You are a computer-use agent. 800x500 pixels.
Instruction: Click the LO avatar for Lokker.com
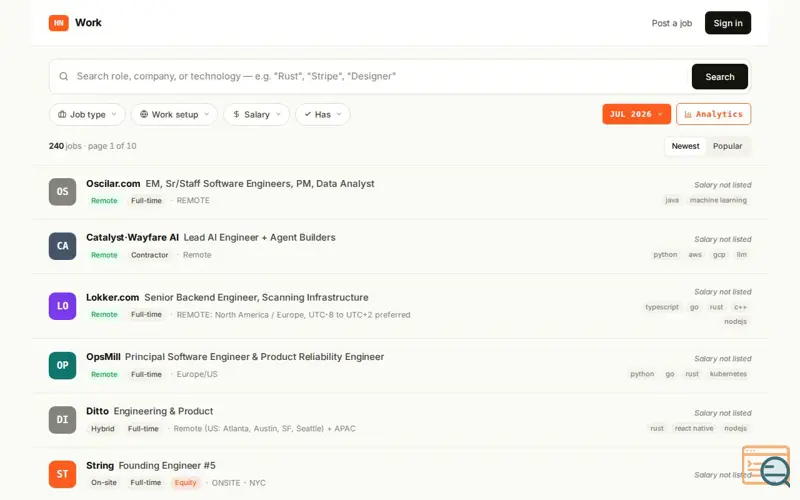click(x=62, y=306)
